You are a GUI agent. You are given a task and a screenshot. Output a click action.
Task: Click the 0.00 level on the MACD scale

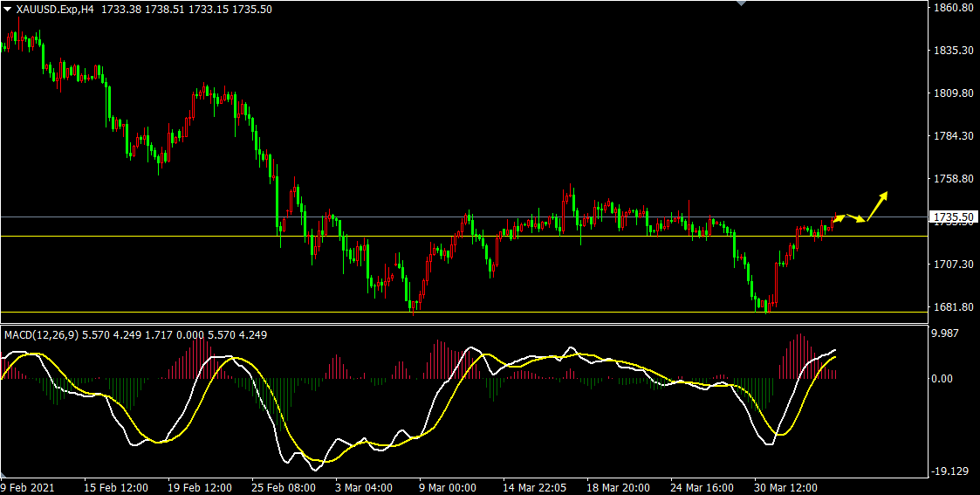coord(944,379)
